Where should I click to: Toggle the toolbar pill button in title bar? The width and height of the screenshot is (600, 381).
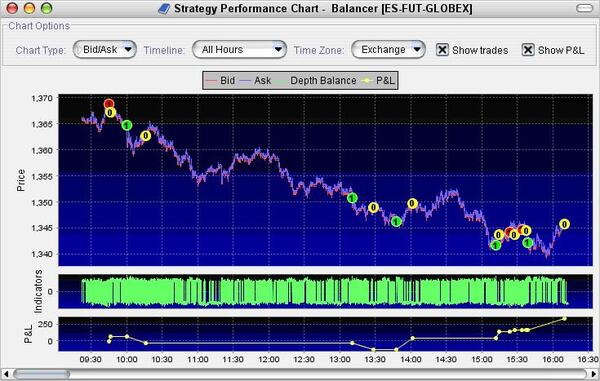coord(584,8)
